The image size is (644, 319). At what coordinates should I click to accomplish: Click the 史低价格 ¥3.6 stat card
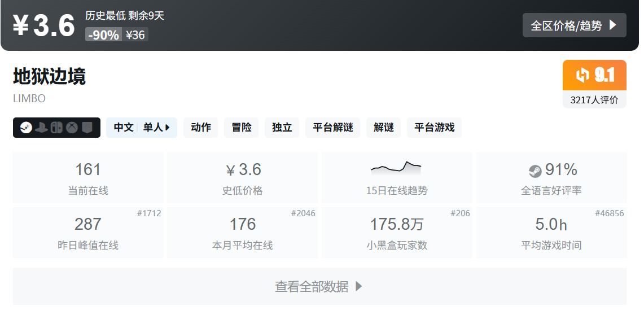pyautogui.click(x=242, y=178)
